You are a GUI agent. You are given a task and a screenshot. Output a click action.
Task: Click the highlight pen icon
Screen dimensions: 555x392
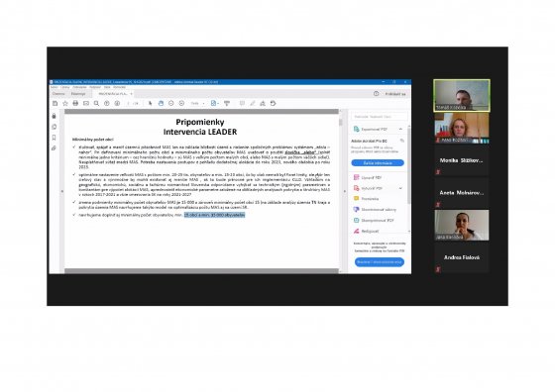pos(253,103)
